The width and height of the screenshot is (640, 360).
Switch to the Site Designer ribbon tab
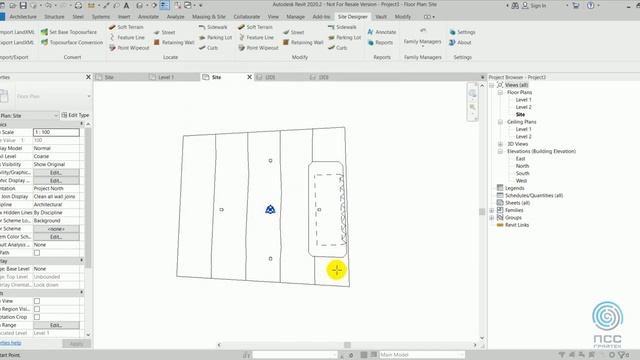(353, 17)
